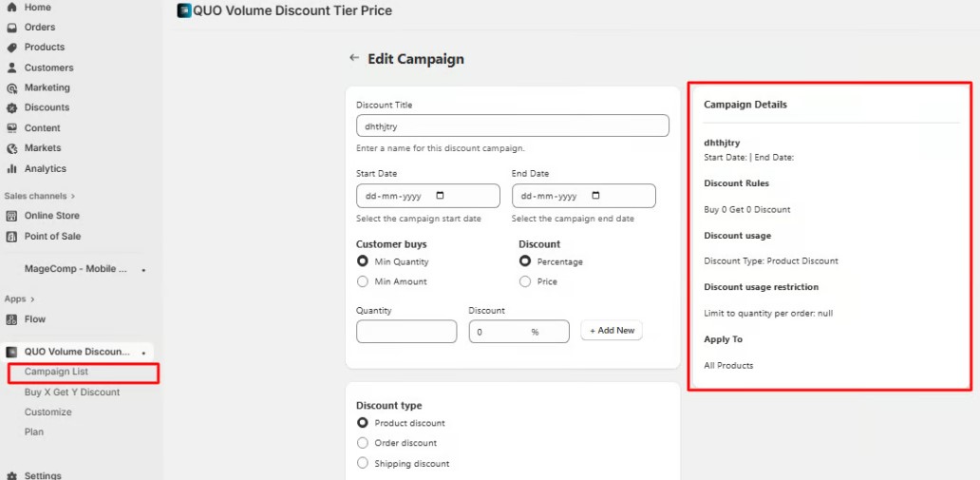980x480 pixels.
Task: Select the Min Amount radio button
Action: click(363, 281)
